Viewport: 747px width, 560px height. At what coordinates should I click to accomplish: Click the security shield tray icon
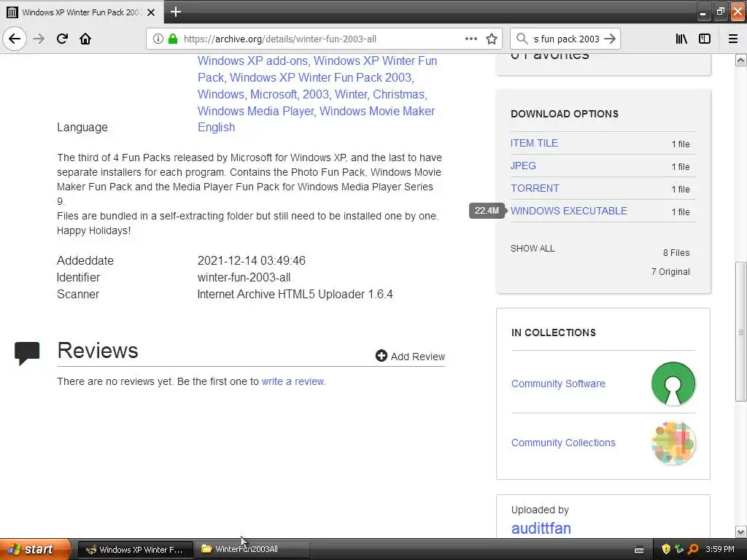[x=666, y=549]
